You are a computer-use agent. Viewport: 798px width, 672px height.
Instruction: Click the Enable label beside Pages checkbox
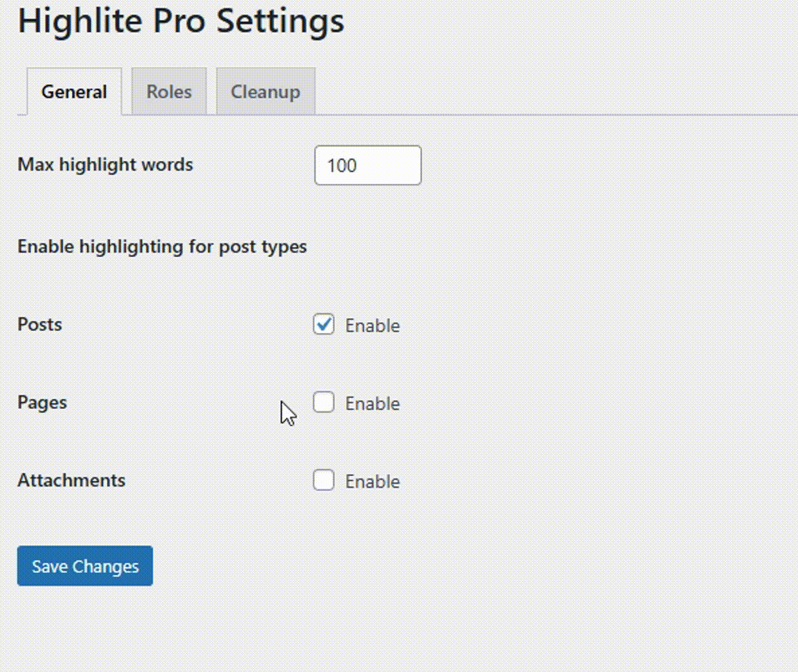(372, 404)
